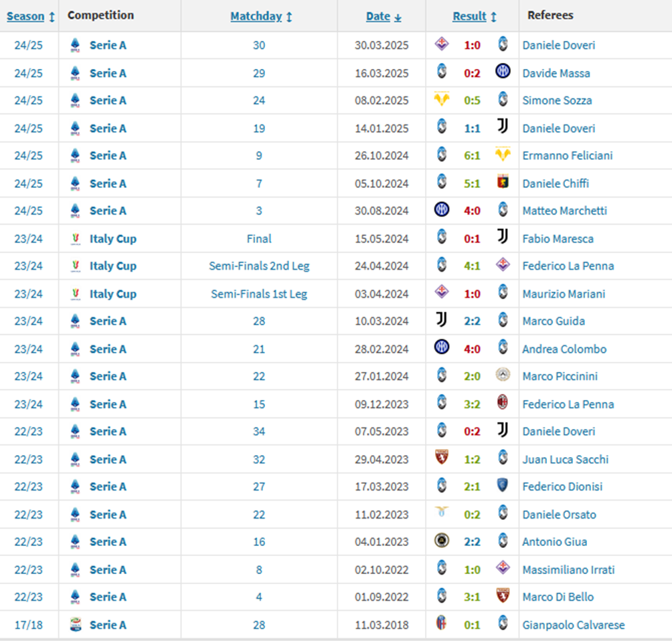Click the Genoa crest in the 05.10.2024 match
Viewport: 672px width, 641px height.
point(503,183)
